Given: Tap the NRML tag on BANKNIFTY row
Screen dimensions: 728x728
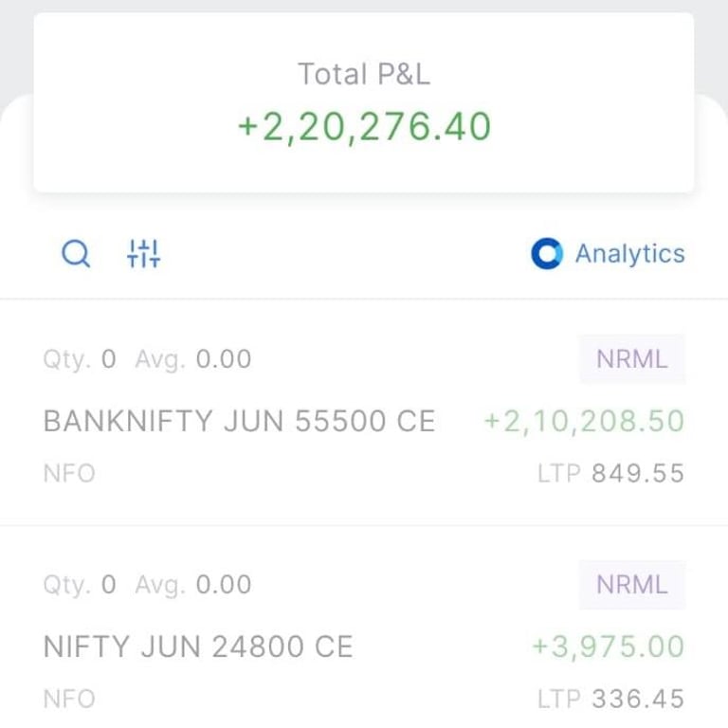Looking at the screenshot, I should (632, 359).
